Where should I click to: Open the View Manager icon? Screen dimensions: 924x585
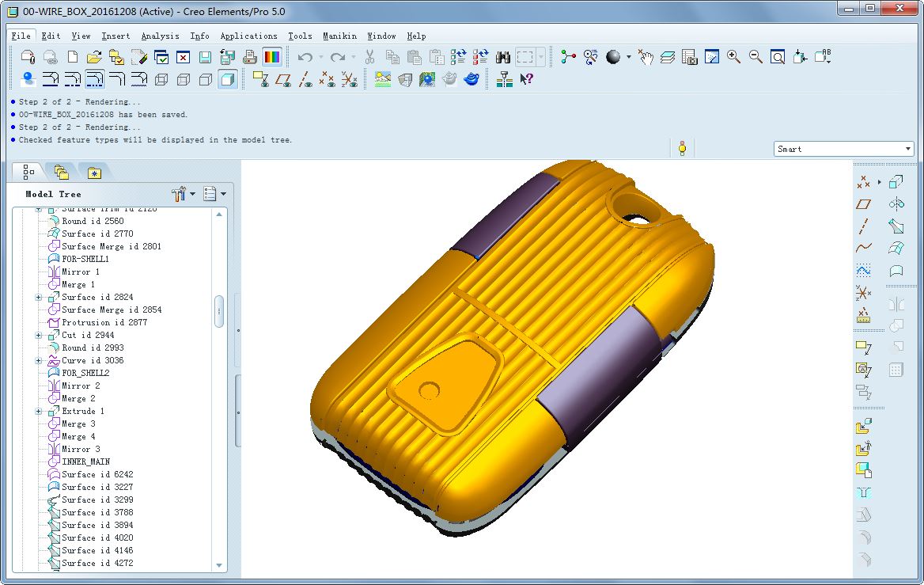click(x=690, y=57)
